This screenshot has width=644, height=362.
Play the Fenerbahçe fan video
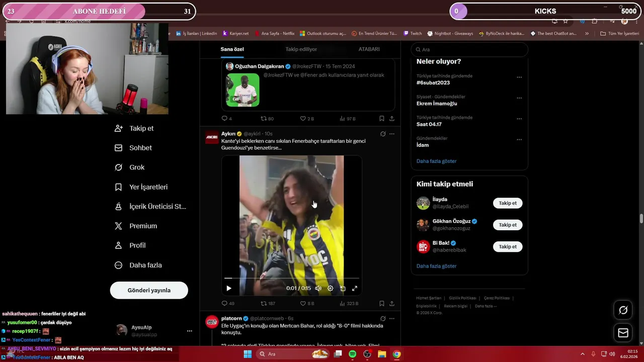[x=229, y=288]
